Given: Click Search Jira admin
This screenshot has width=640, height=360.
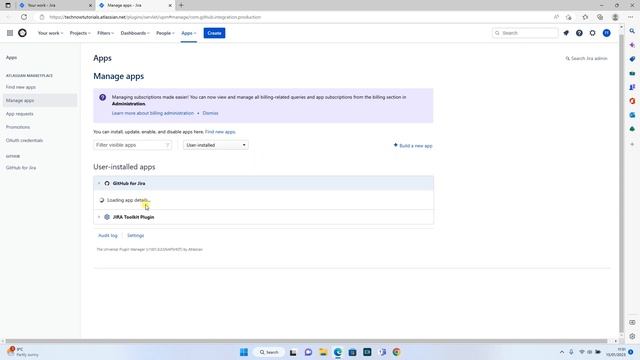Looking at the screenshot, I should [587, 58].
